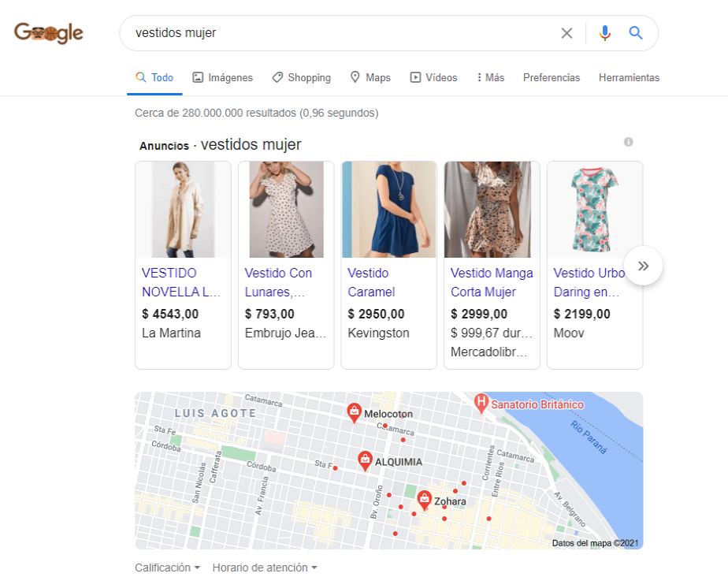Click the $ 999,67 dur... installment text
Screen dimensions: 728x577
point(491,333)
